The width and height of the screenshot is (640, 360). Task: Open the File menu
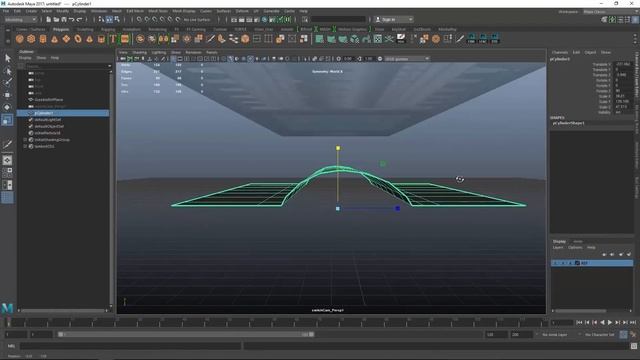point(6,11)
